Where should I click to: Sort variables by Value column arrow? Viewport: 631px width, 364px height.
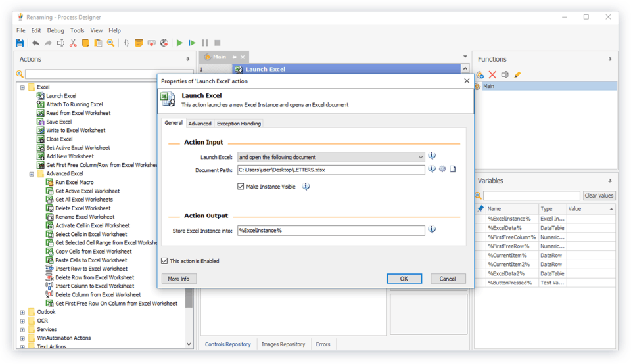click(611, 209)
